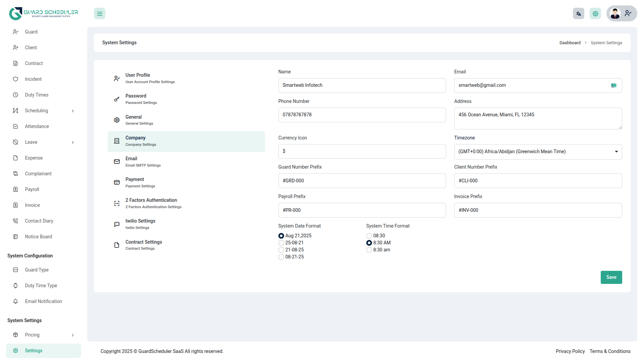Screen dimensions: 644x362
Task: Open the language translate icon
Action: pos(578,14)
